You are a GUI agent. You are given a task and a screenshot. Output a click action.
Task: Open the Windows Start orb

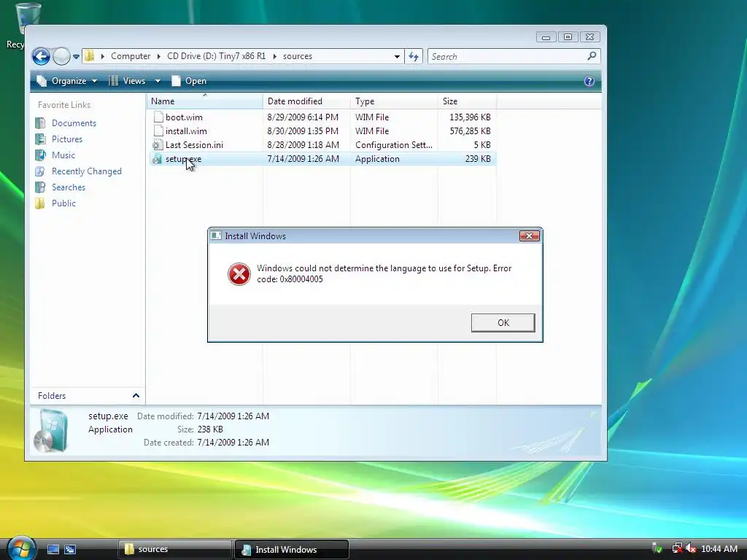point(21,548)
